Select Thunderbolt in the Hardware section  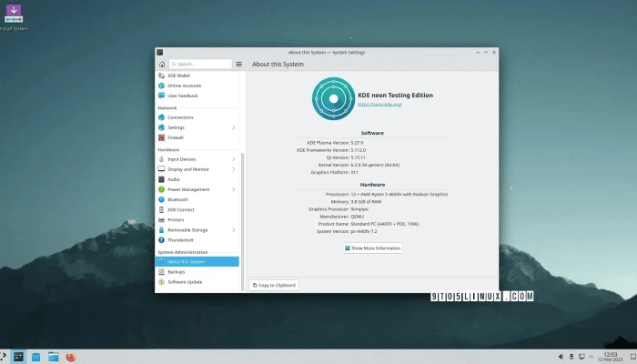180,240
